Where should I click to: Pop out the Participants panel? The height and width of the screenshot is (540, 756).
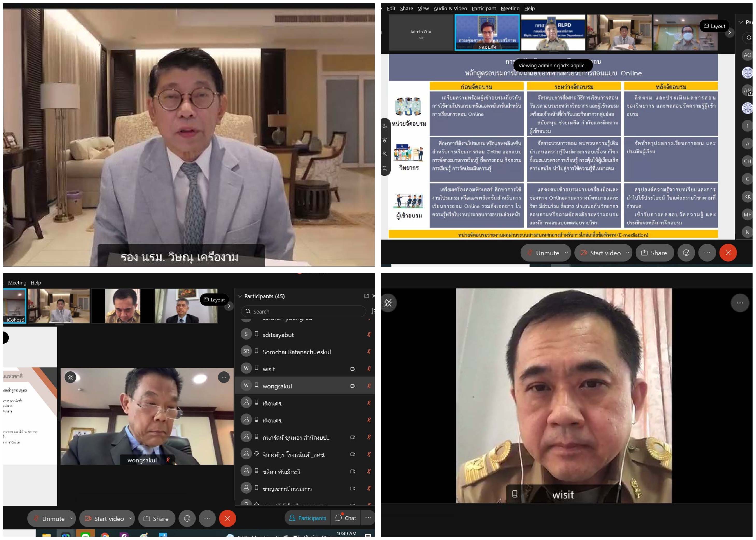pos(366,296)
